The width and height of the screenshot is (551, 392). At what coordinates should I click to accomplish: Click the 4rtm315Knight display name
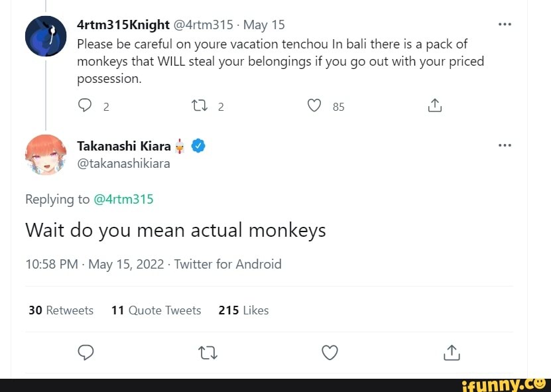tap(123, 25)
